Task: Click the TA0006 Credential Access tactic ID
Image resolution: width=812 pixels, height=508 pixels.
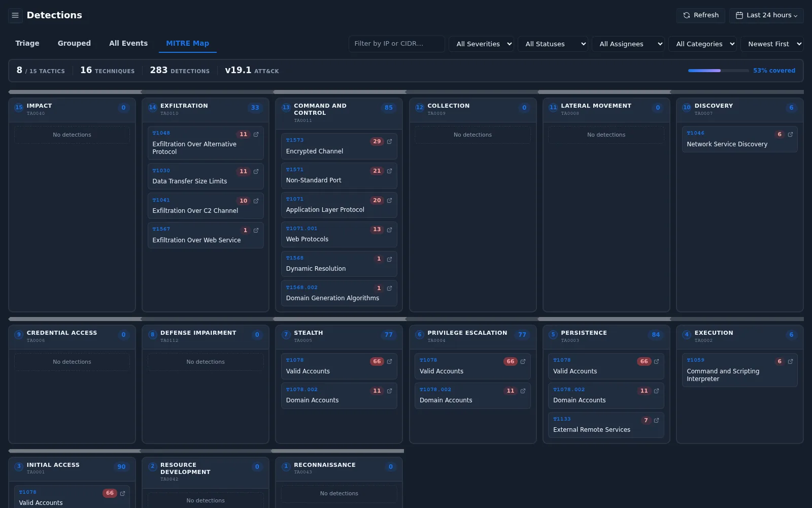Action: pos(36,340)
